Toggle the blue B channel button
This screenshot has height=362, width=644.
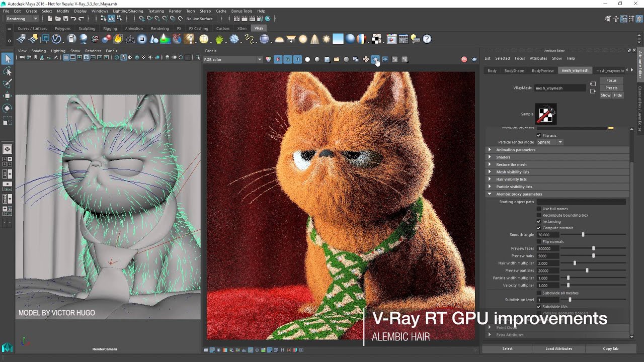pos(297,59)
